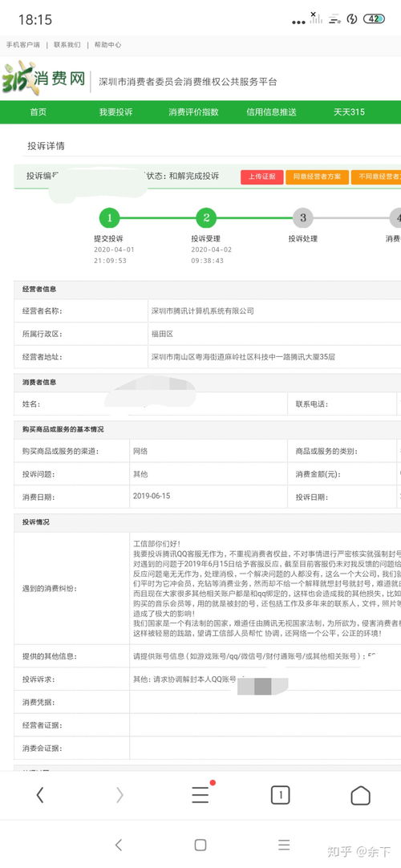The height and width of the screenshot is (868, 401).
Task: Click the company name 深圳市腾讯计算机系统有限公司
Action: pyautogui.click(x=202, y=311)
